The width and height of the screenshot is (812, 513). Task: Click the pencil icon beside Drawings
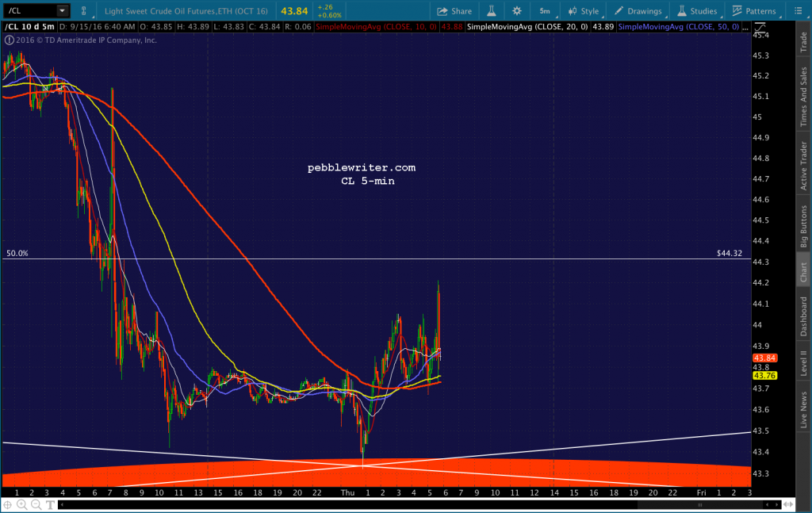click(x=619, y=11)
